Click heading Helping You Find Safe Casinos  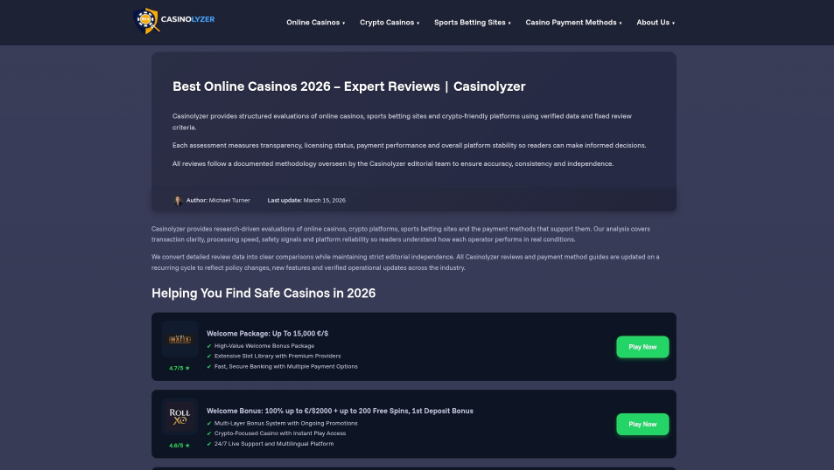pyautogui.click(x=263, y=293)
